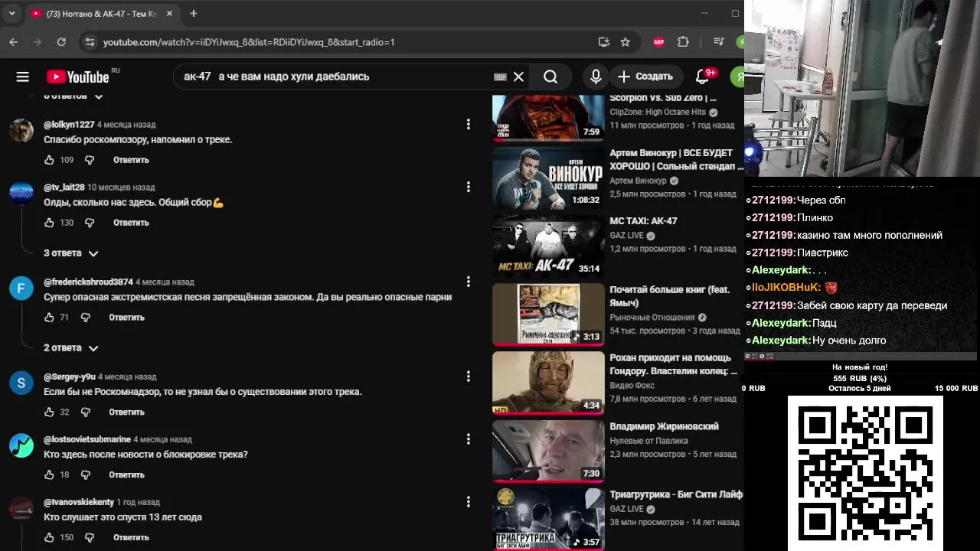Open Почитай больше книг video title
Viewport: 980px width, 551px height.
(x=670, y=296)
